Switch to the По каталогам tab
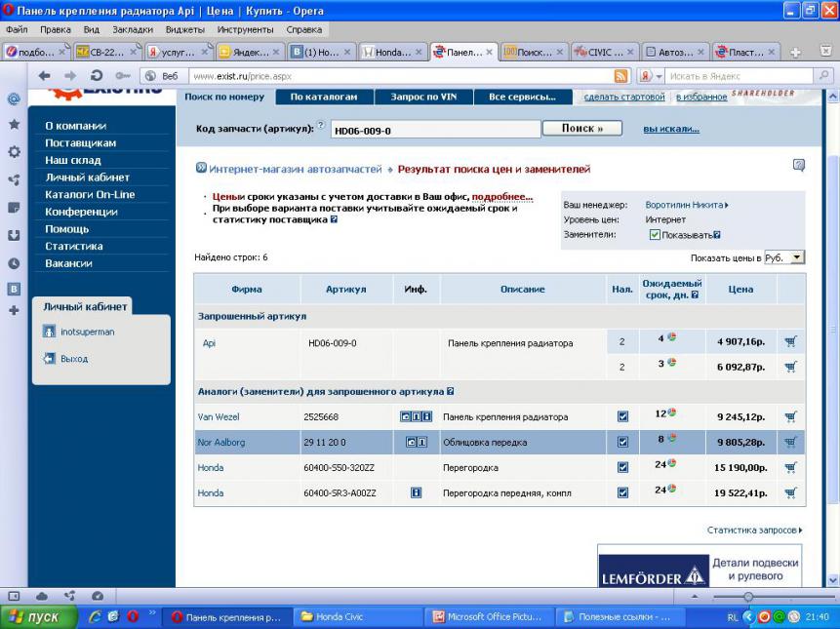840x629 pixels. (323, 97)
